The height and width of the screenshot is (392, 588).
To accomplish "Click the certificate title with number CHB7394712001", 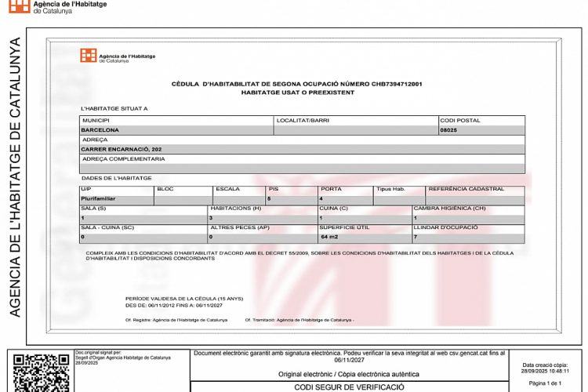I will [x=297, y=84].
